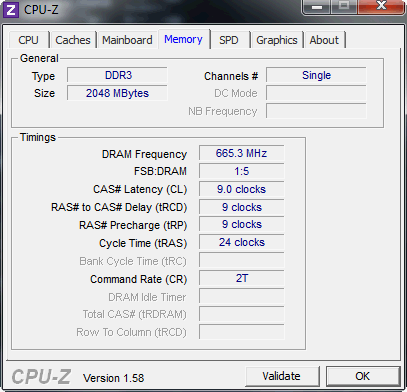Go to the Mainboard tab

coord(127,40)
